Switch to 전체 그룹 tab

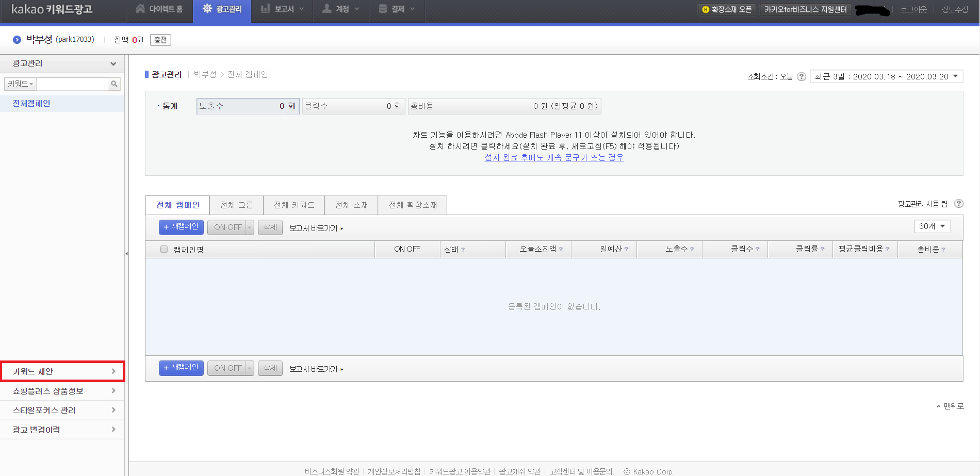(x=236, y=205)
